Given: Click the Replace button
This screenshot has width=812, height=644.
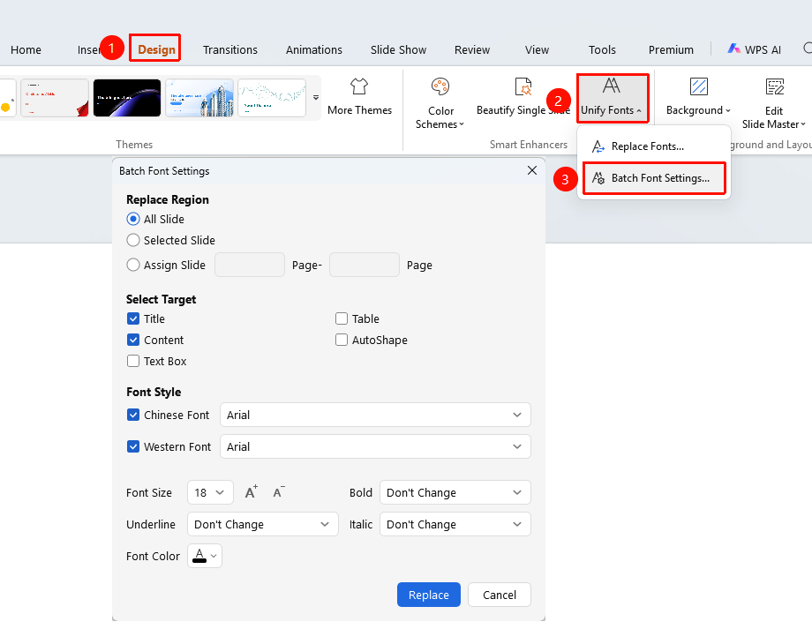Looking at the screenshot, I should tap(429, 595).
